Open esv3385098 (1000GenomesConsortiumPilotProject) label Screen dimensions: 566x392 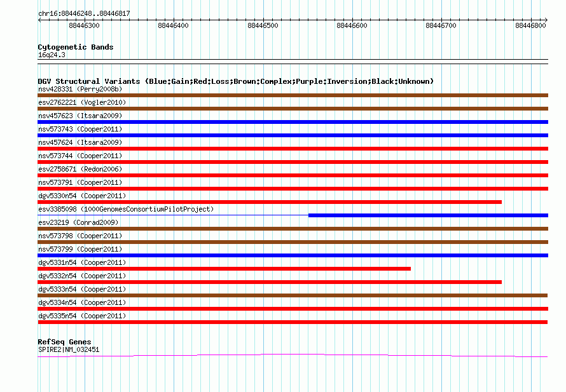(126, 209)
